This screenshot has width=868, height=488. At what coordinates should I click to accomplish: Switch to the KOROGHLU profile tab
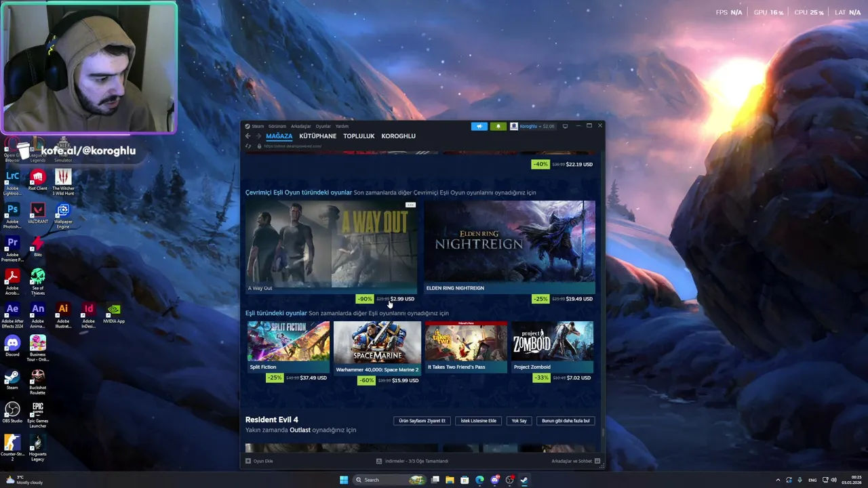[398, 136]
